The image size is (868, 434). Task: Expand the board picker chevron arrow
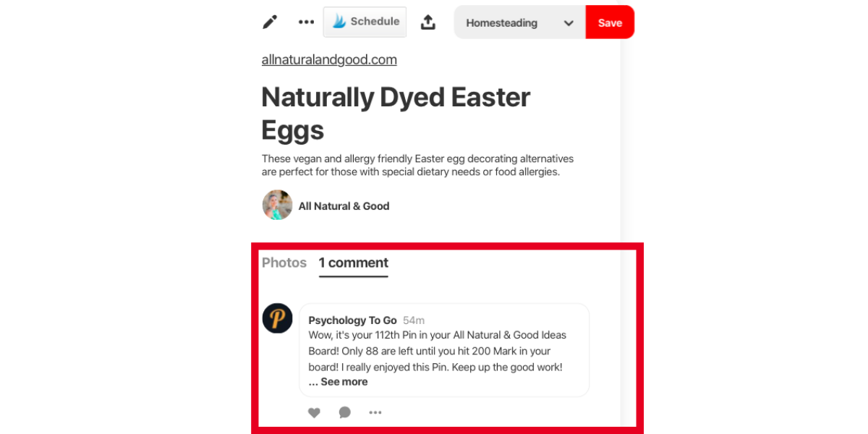[569, 23]
